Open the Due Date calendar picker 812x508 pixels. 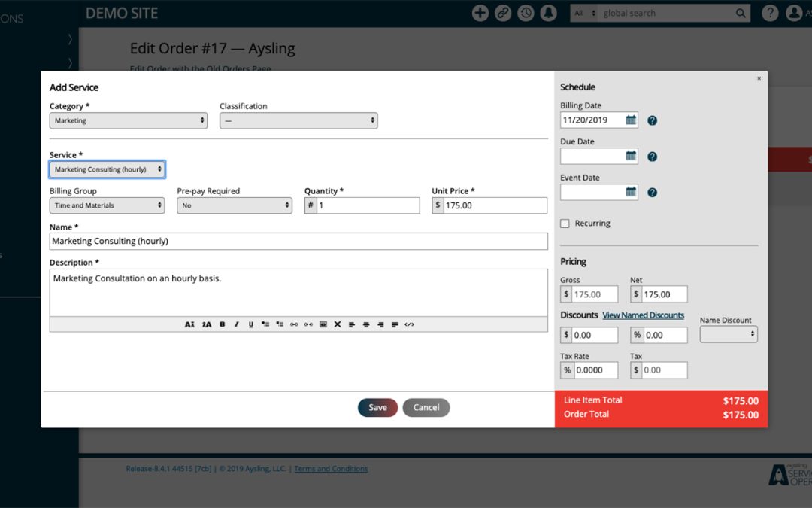tap(631, 156)
